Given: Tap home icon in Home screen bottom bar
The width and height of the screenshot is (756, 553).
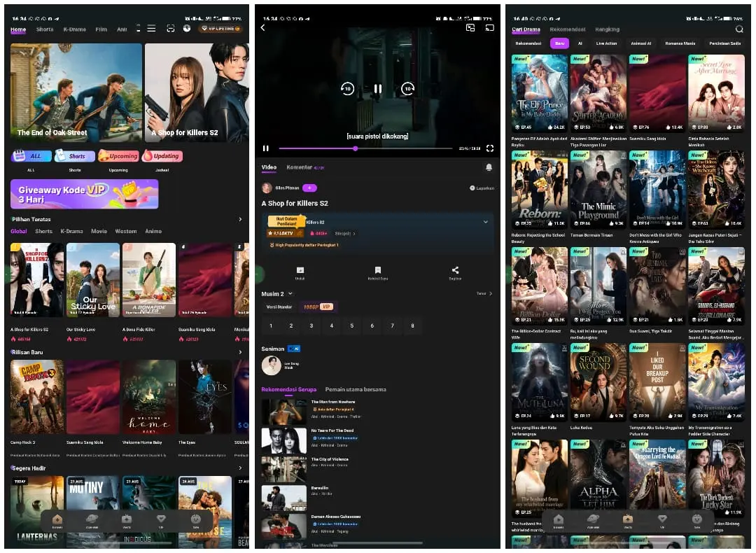Looking at the screenshot, I should point(57,521).
